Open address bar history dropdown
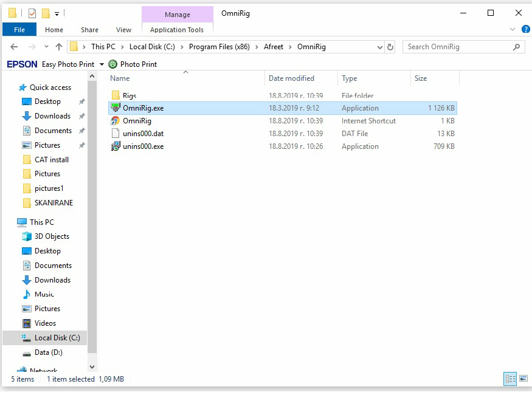 pos(380,47)
